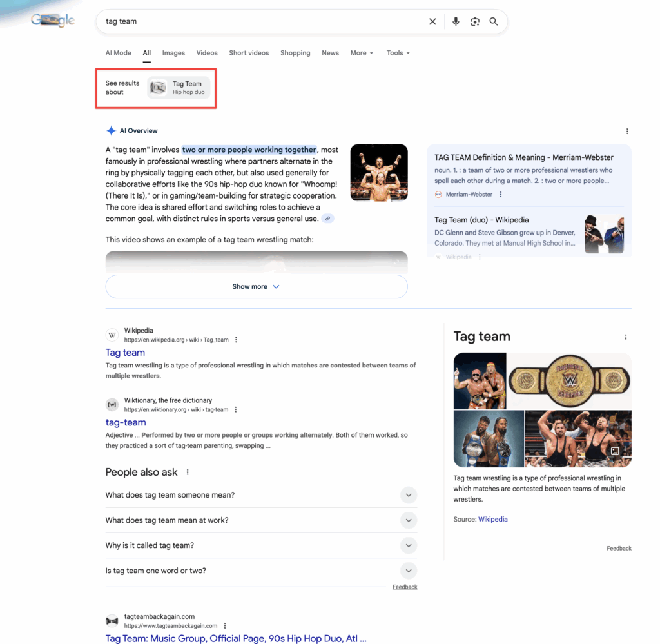
Task: Click the link icon after AI Overview text
Action: 327,219
